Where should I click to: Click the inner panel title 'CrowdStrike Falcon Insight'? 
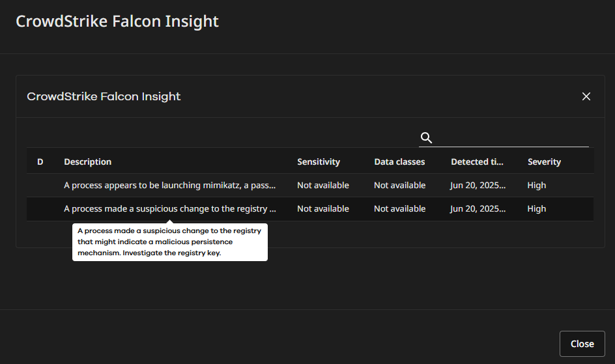(104, 96)
